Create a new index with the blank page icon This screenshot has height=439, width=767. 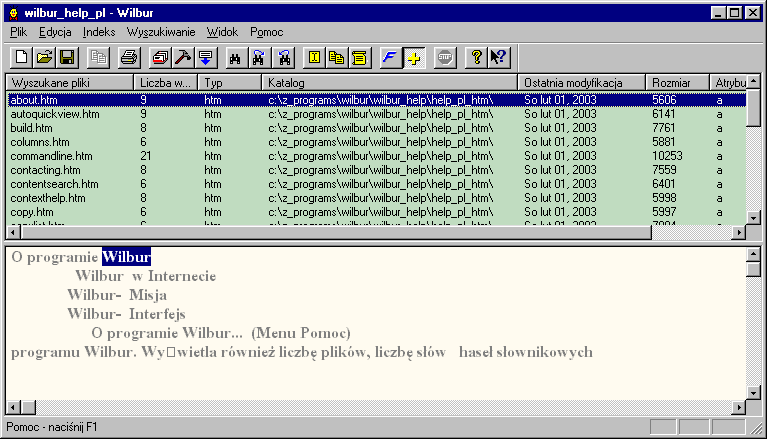pyautogui.click(x=22, y=58)
